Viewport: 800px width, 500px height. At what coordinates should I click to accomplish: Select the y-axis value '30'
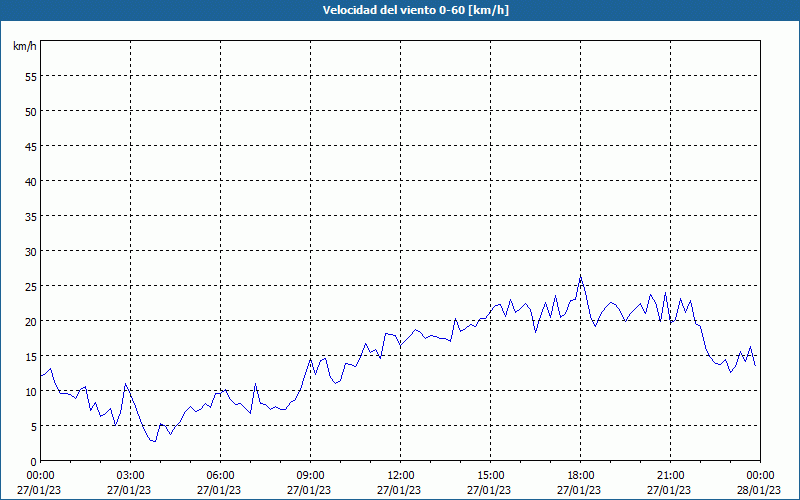(31, 252)
